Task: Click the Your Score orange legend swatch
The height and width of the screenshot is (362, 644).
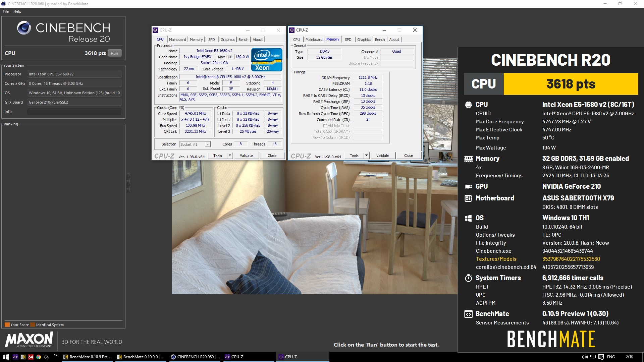Action: coord(7,324)
